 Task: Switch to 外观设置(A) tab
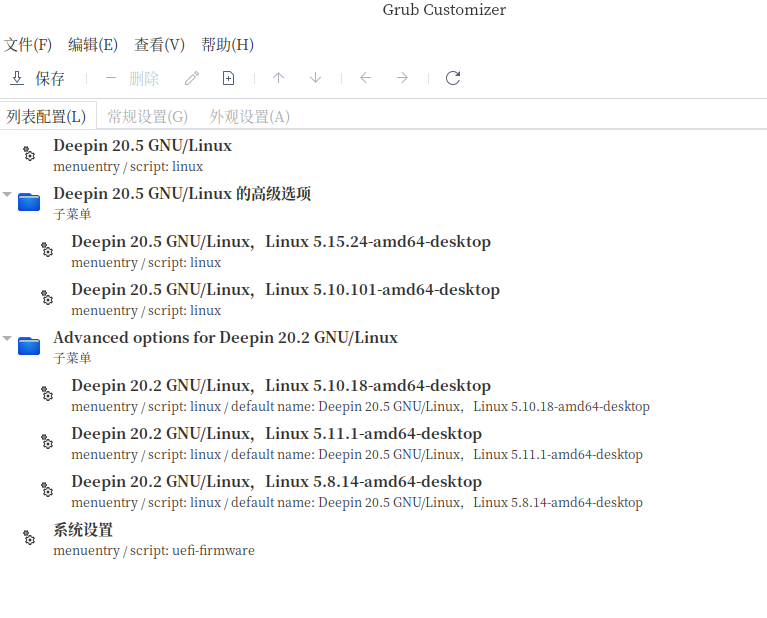pos(249,116)
